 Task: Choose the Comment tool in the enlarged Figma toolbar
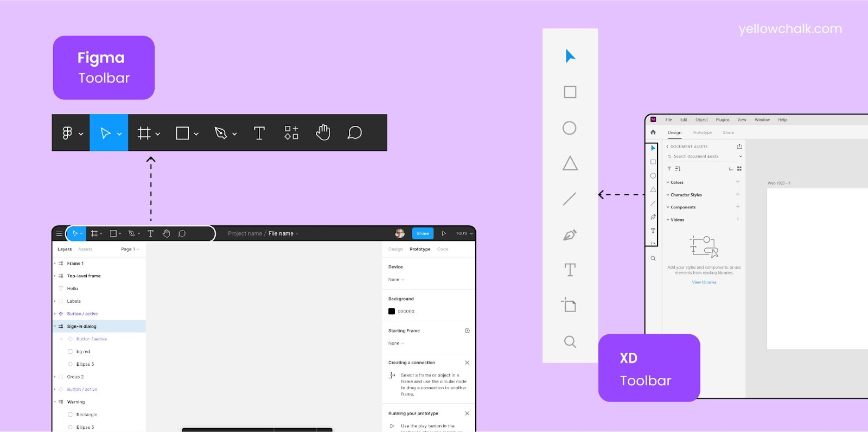355,133
